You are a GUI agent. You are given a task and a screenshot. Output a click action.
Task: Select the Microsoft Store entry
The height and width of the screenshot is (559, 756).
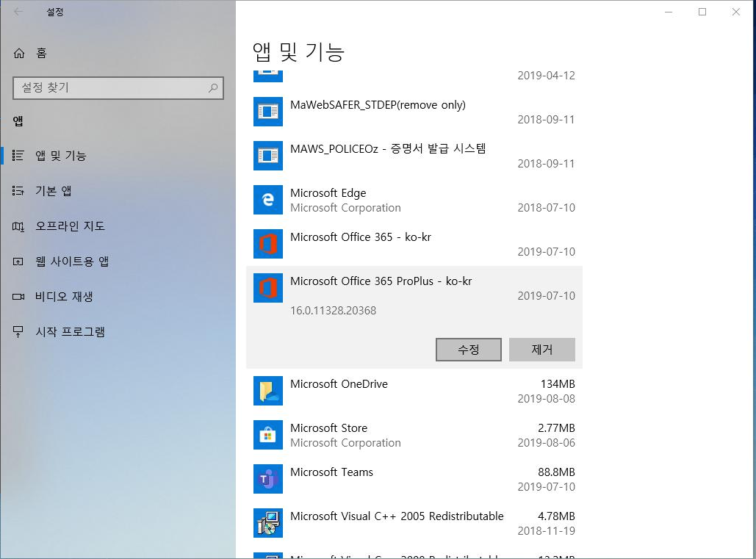414,435
